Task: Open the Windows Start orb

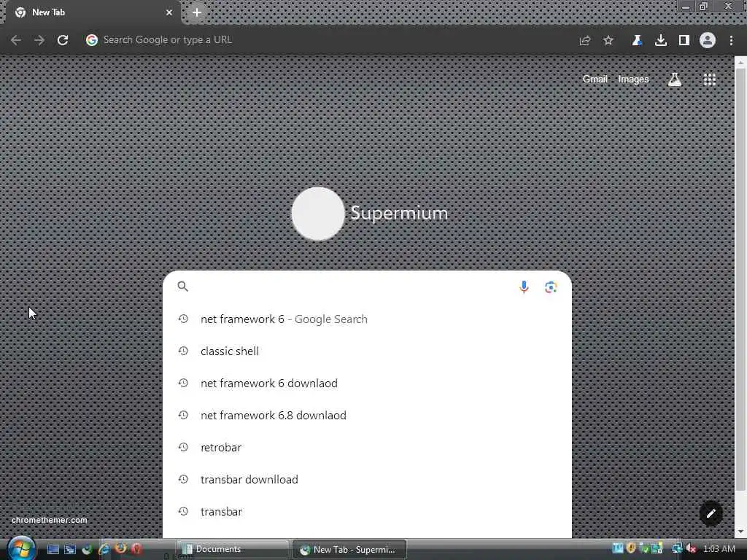Action: coord(21,548)
